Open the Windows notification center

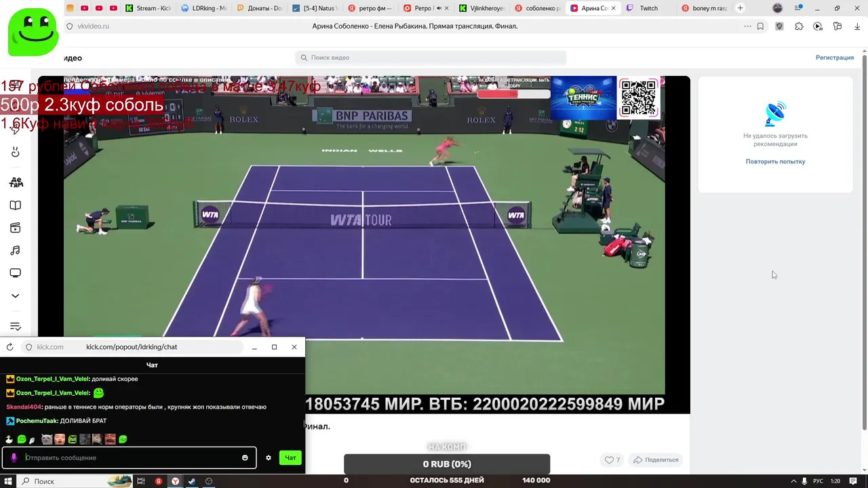[854, 481]
